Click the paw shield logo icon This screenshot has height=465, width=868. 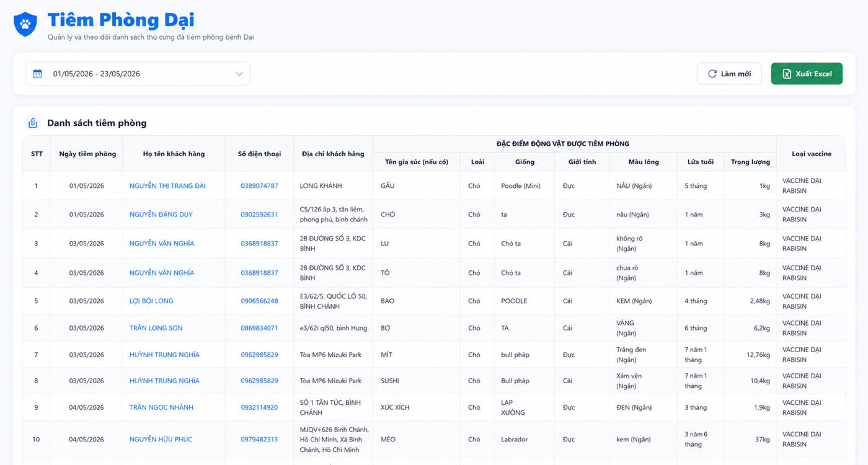click(x=25, y=24)
